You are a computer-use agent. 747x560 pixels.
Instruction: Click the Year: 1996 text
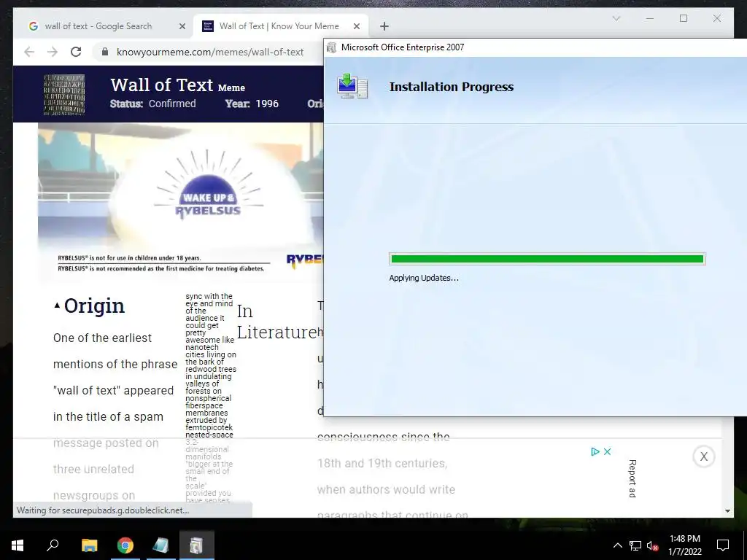tap(252, 104)
